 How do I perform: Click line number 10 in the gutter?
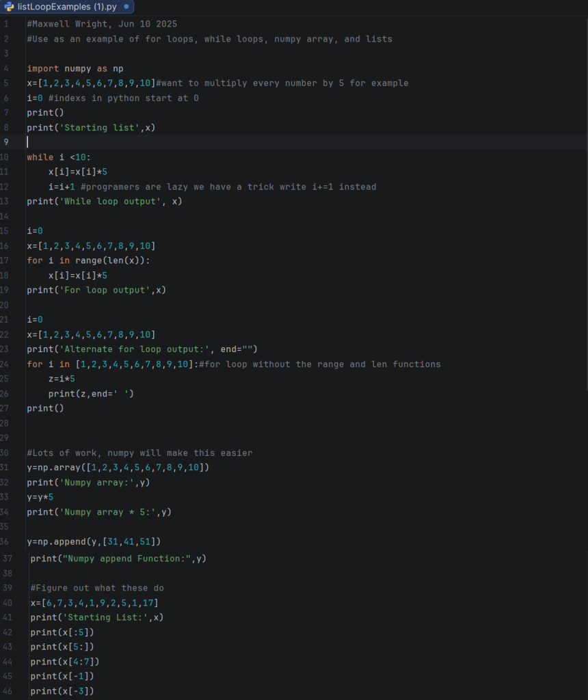[x=5, y=157]
